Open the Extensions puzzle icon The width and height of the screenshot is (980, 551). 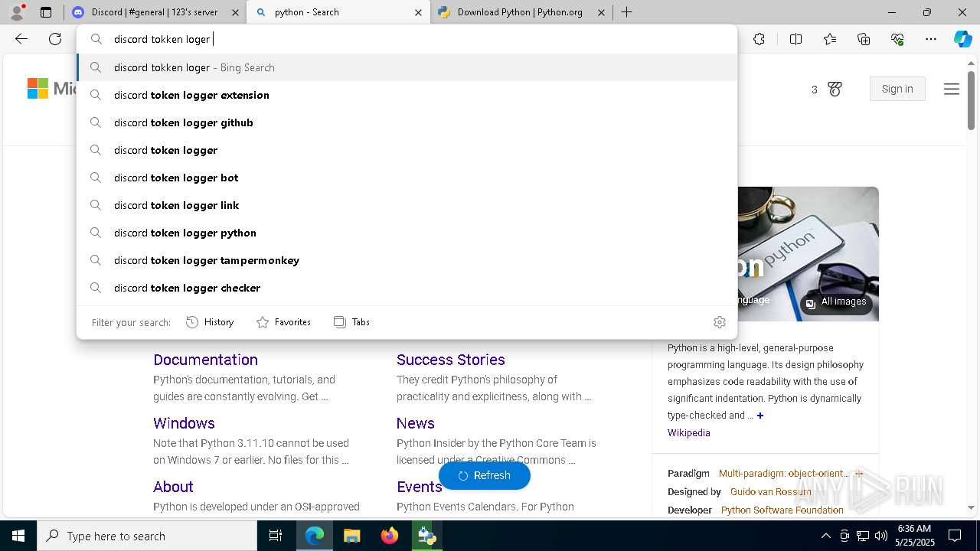(x=759, y=39)
